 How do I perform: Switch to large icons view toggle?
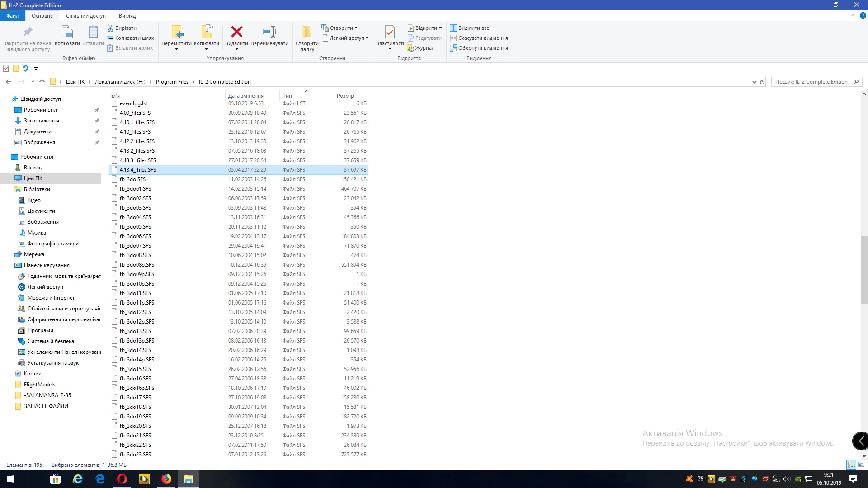(x=861, y=465)
